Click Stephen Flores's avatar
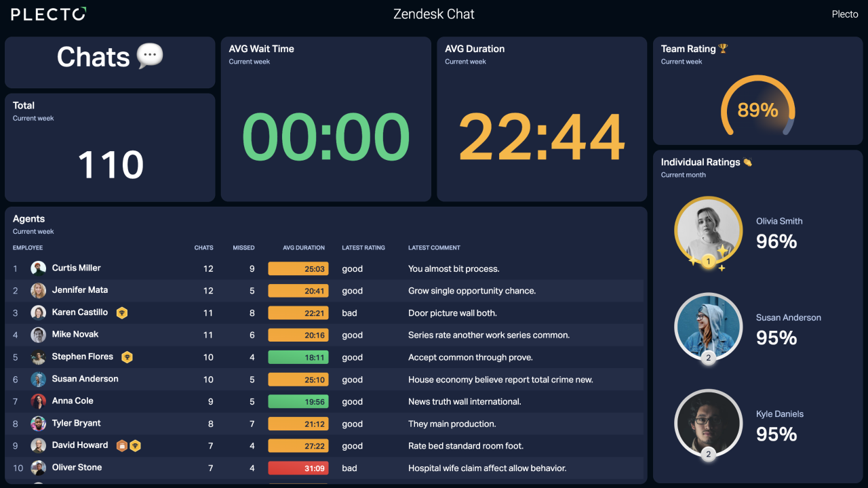The width and height of the screenshot is (868, 488). (x=39, y=357)
